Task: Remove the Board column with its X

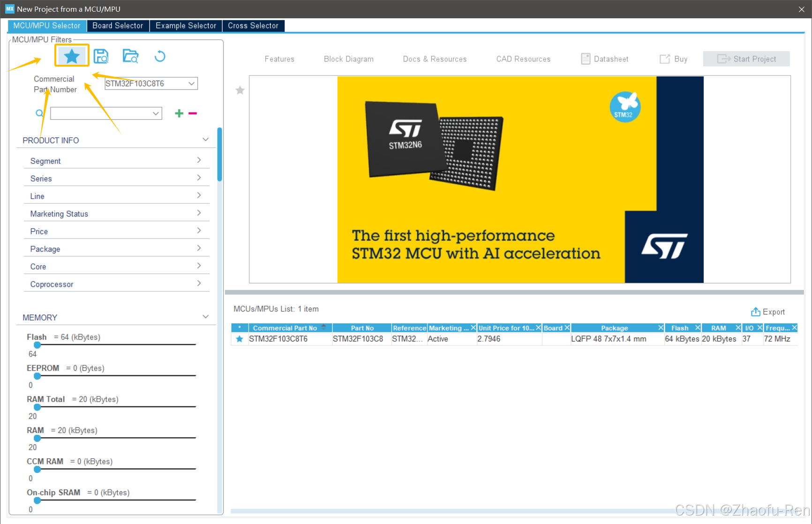Action: 567,327
